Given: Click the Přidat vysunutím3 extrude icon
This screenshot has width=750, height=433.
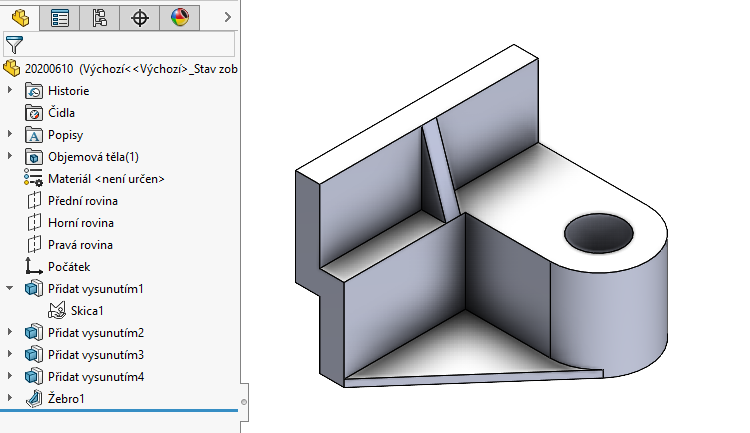Looking at the screenshot, I should click(33, 355).
